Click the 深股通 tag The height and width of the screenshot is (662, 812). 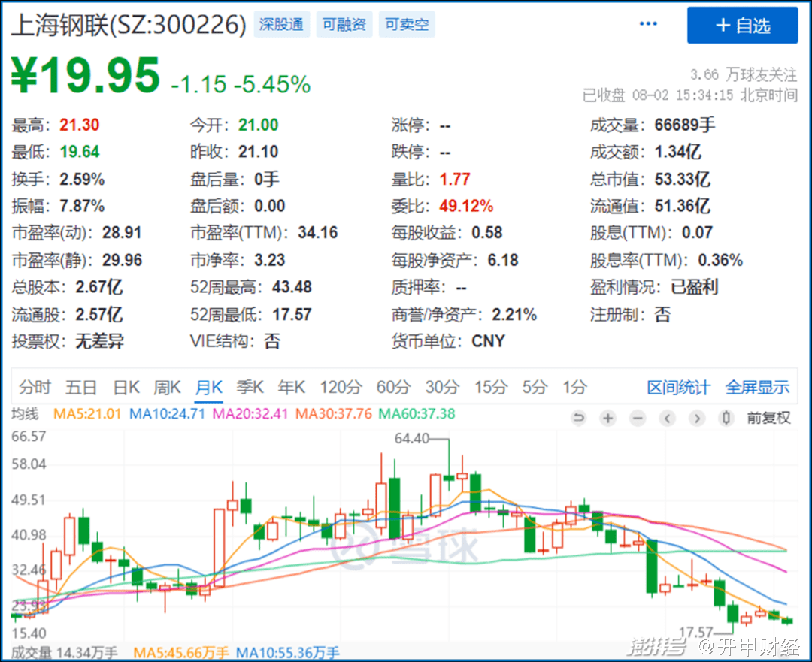[280, 25]
